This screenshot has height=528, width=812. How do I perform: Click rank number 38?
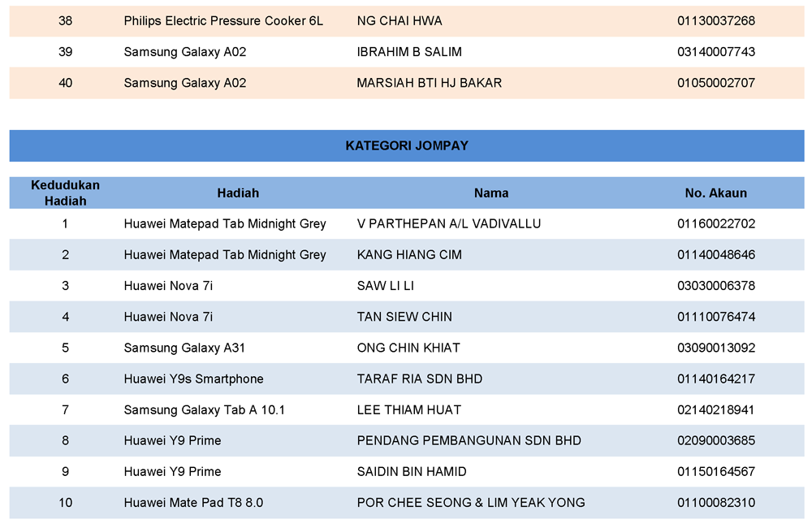65,21
